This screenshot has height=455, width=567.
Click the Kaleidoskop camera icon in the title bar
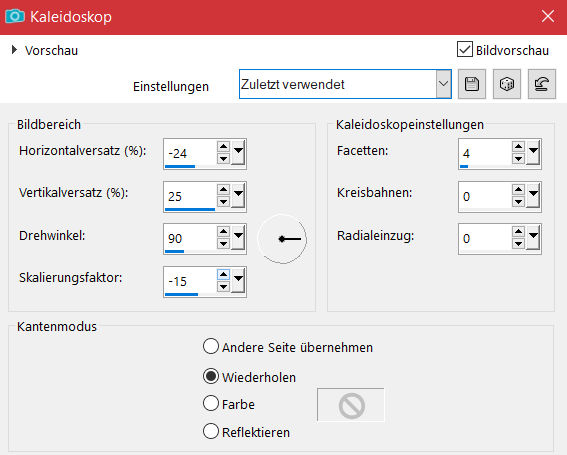[x=15, y=16]
